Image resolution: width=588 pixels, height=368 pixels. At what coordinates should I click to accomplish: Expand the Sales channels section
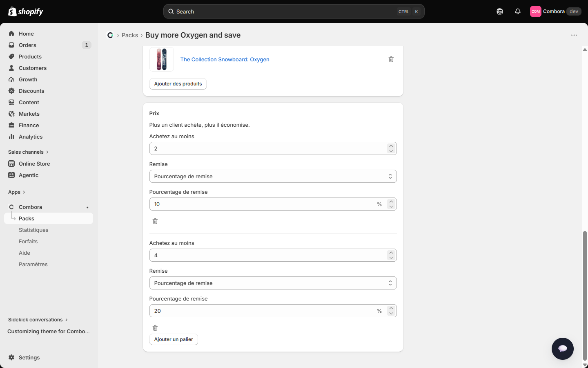point(28,152)
